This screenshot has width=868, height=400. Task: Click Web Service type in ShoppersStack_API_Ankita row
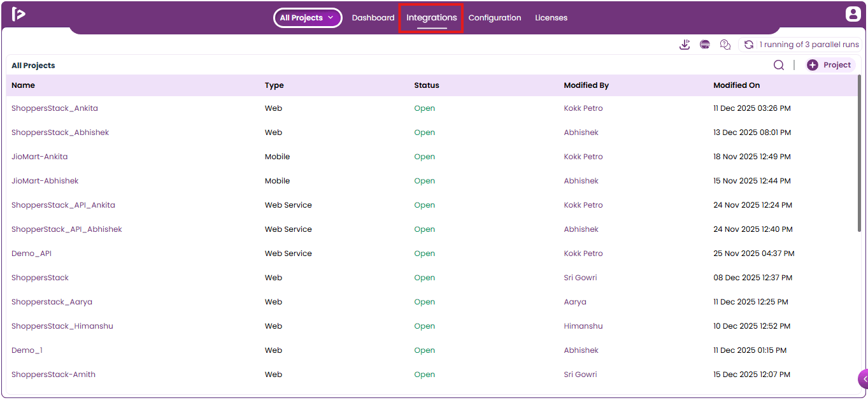288,205
